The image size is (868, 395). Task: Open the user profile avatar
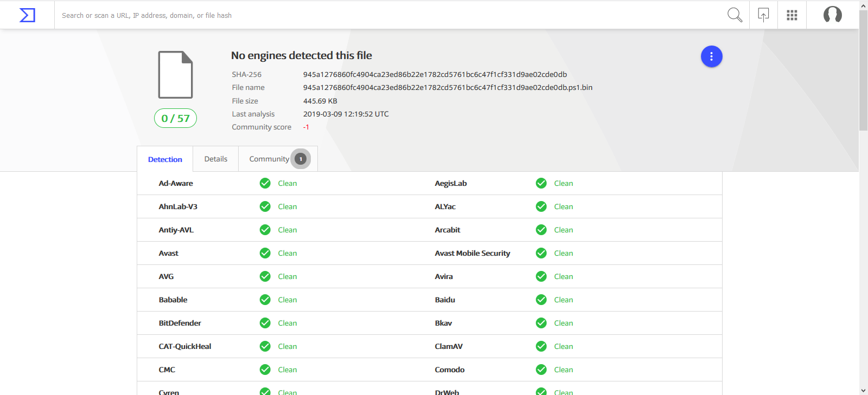point(833,15)
